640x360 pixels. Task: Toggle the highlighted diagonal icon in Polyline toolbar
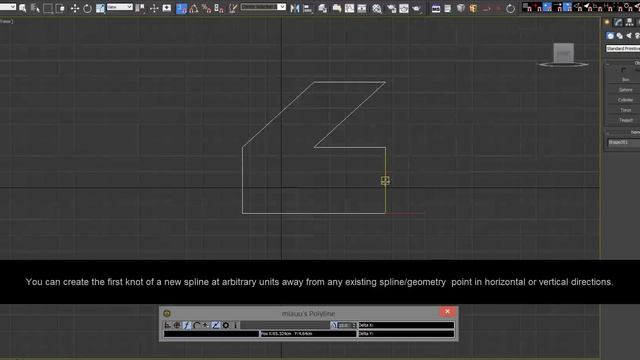coord(216,325)
